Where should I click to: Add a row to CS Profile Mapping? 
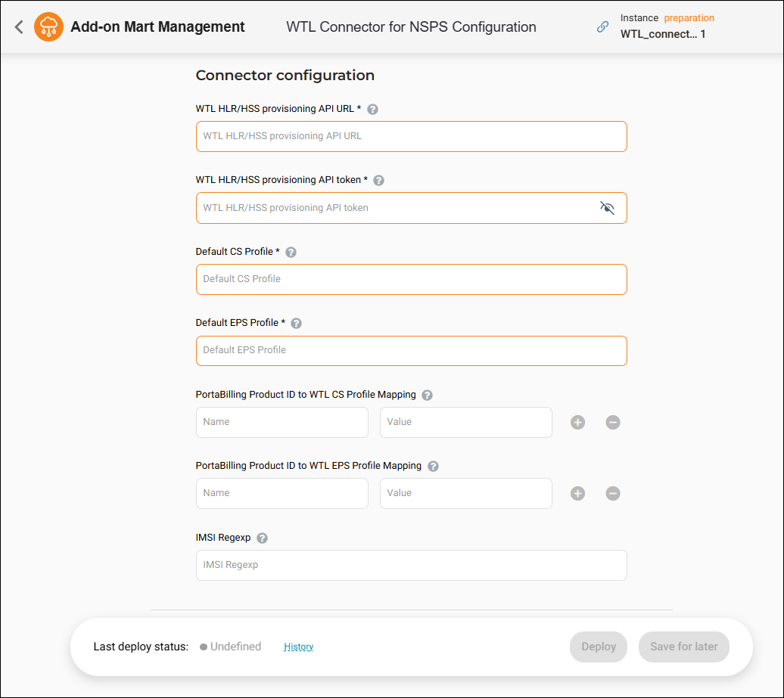[x=577, y=422]
